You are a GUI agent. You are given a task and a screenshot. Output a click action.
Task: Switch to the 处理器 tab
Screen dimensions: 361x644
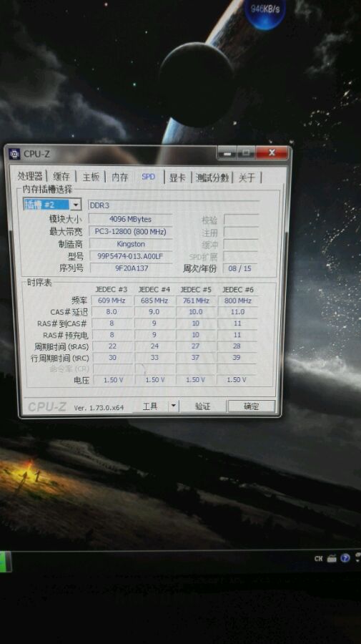pos(30,177)
